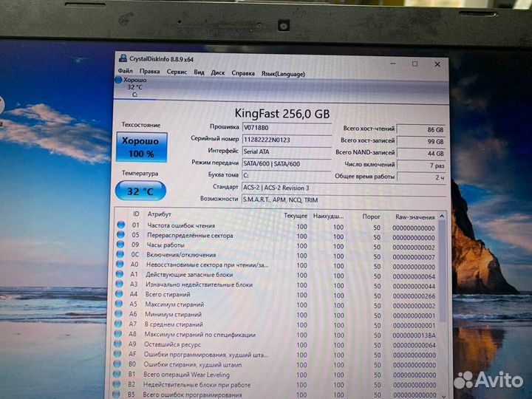Screen dimensions: 532x399
Task: Click raw value 0000000013BA
Action: 414,335
